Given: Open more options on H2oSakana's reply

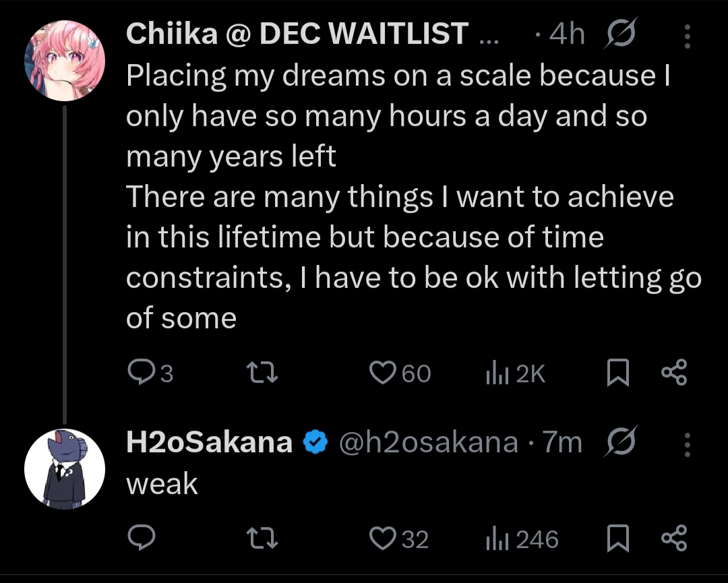Looking at the screenshot, I should click(x=688, y=445).
